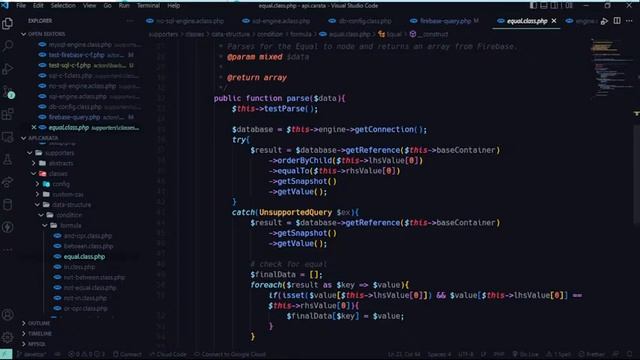The width and height of the screenshot is (640, 360).
Task: Click the Explorer more actions ellipsis
Action: 130,20
